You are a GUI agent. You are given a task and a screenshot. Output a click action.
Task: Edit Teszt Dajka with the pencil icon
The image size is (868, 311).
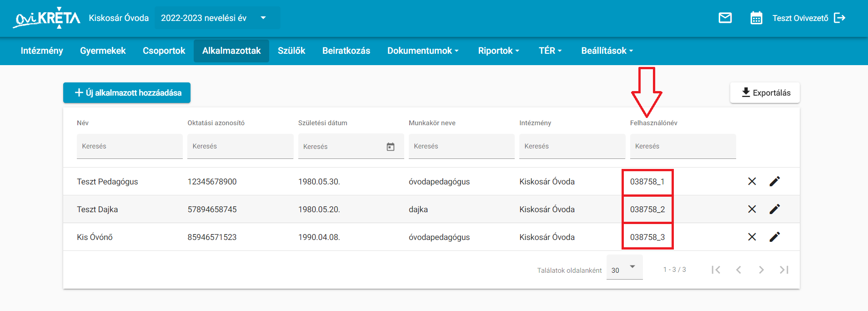tap(775, 209)
